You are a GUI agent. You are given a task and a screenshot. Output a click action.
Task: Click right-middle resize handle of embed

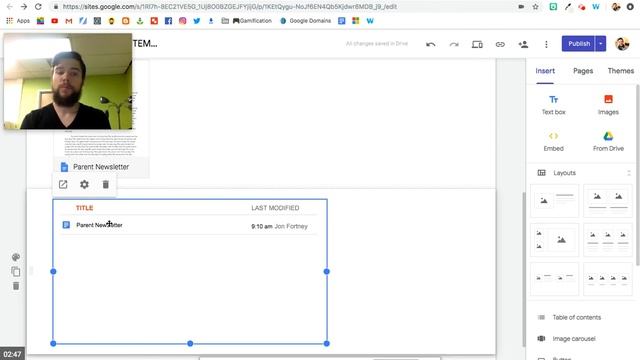[x=327, y=271]
